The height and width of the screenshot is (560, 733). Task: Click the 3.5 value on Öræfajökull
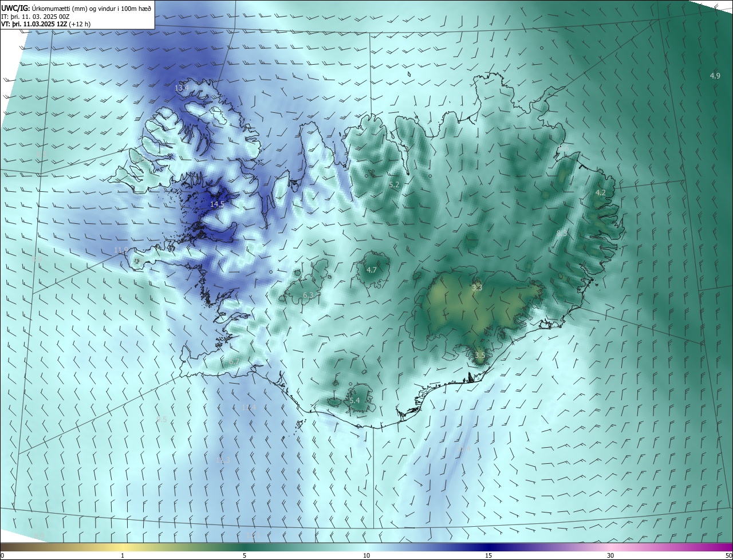tap(480, 356)
